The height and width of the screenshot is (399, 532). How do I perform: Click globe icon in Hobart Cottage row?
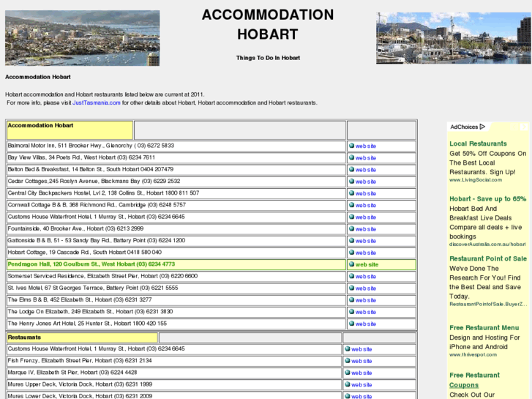(351, 253)
